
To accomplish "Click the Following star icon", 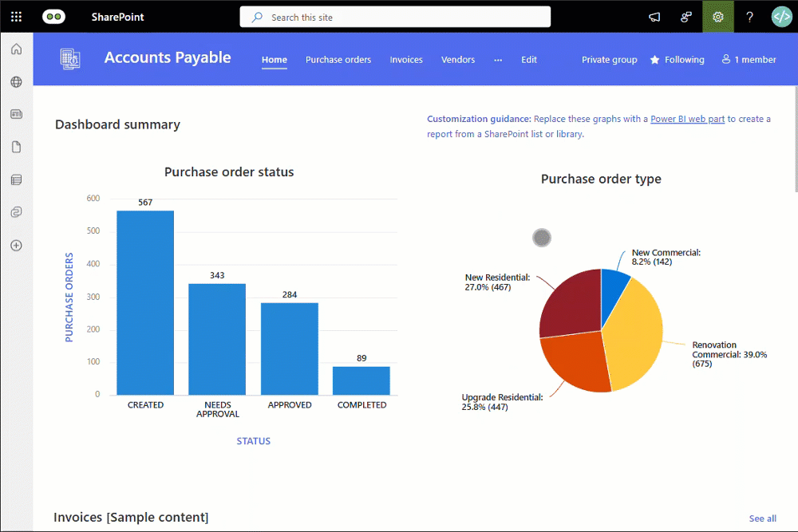I will 655,60.
